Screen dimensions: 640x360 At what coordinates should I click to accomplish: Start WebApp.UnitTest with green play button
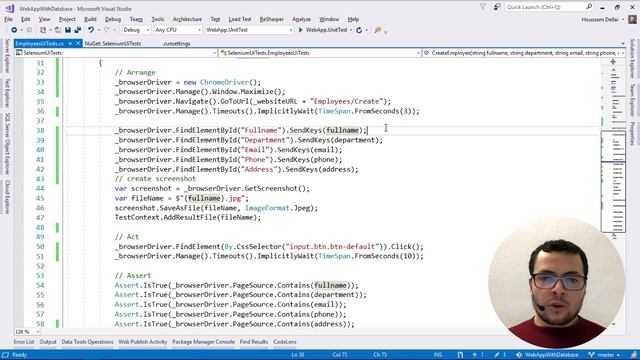301,30
